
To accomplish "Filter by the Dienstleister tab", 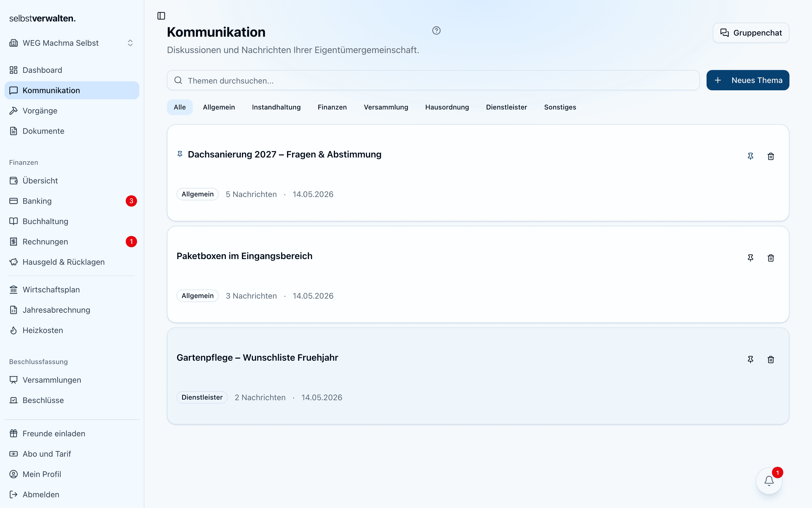I will [x=506, y=107].
